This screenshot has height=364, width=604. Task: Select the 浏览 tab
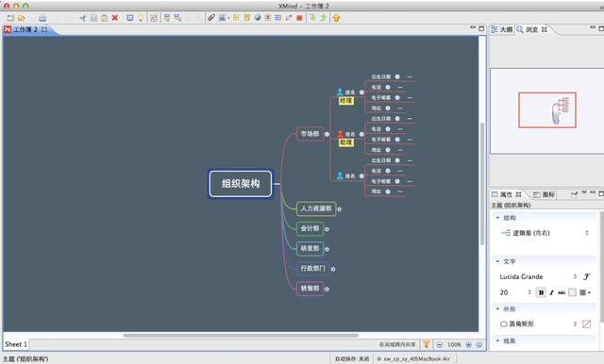click(532, 29)
